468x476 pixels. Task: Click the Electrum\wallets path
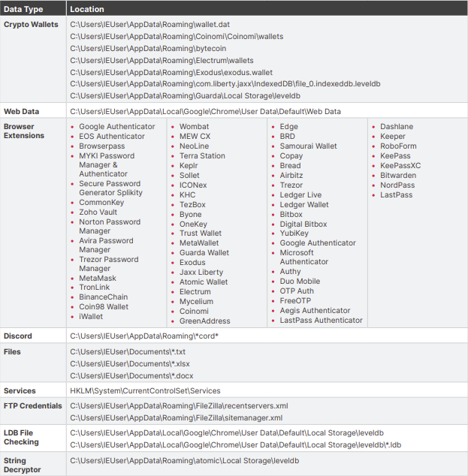[162, 60]
